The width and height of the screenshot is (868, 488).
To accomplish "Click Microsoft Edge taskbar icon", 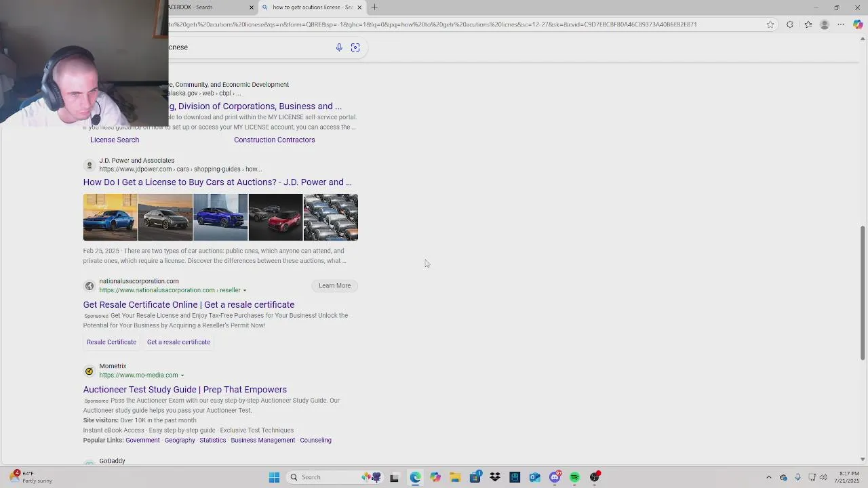I will 415,477.
